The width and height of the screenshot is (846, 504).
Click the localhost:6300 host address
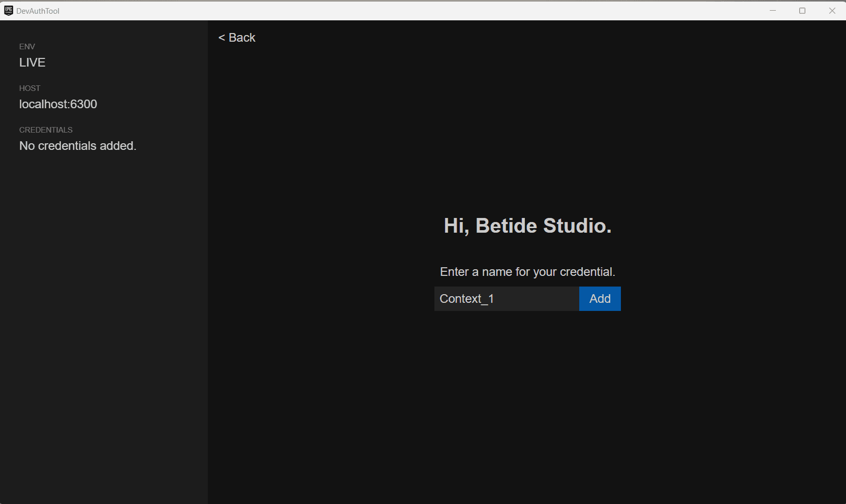point(58,104)
